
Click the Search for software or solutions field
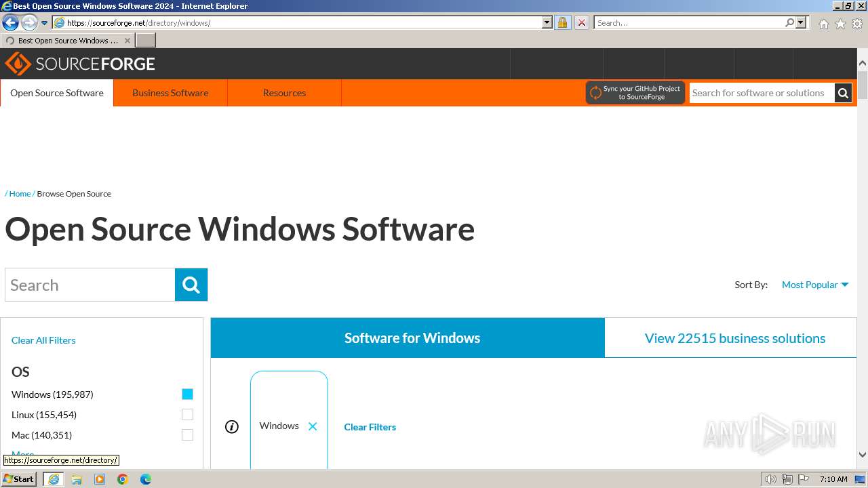[x=762, y=93]
